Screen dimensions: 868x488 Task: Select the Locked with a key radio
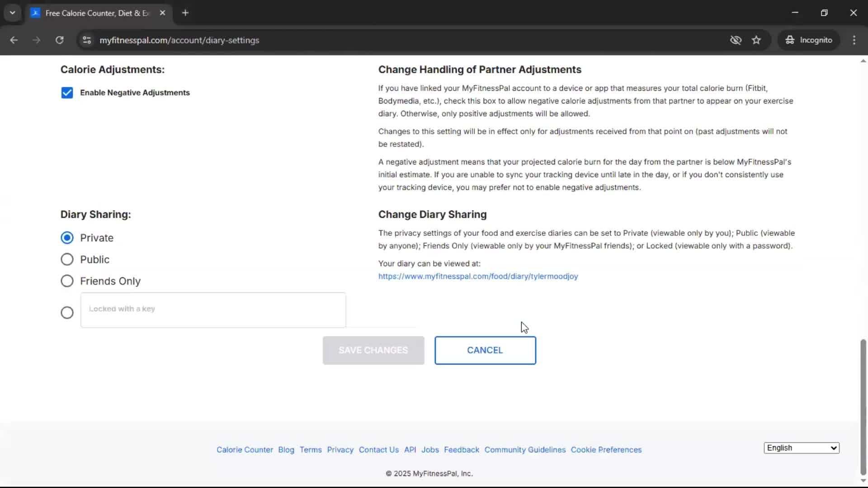point(67,313)
